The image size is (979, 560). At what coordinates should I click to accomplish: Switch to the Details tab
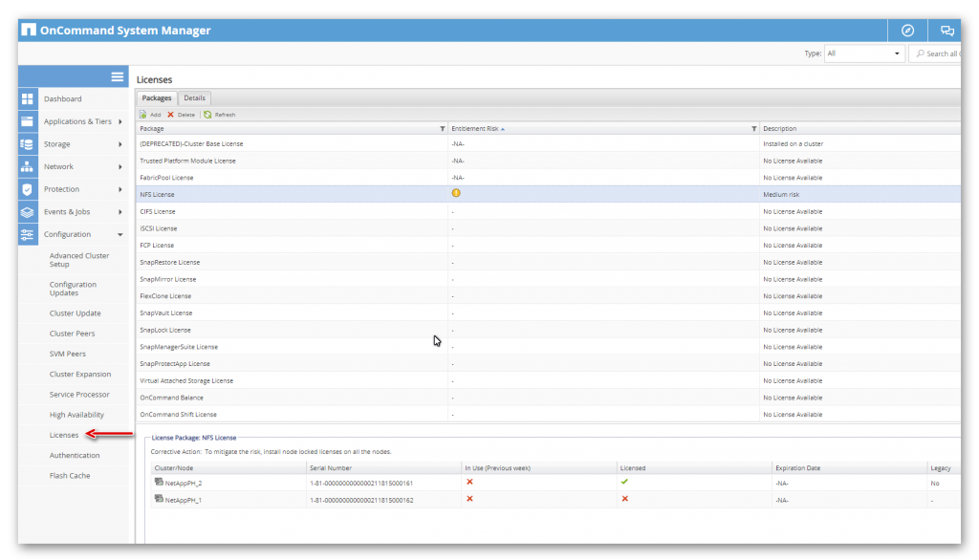coord(194,97)
